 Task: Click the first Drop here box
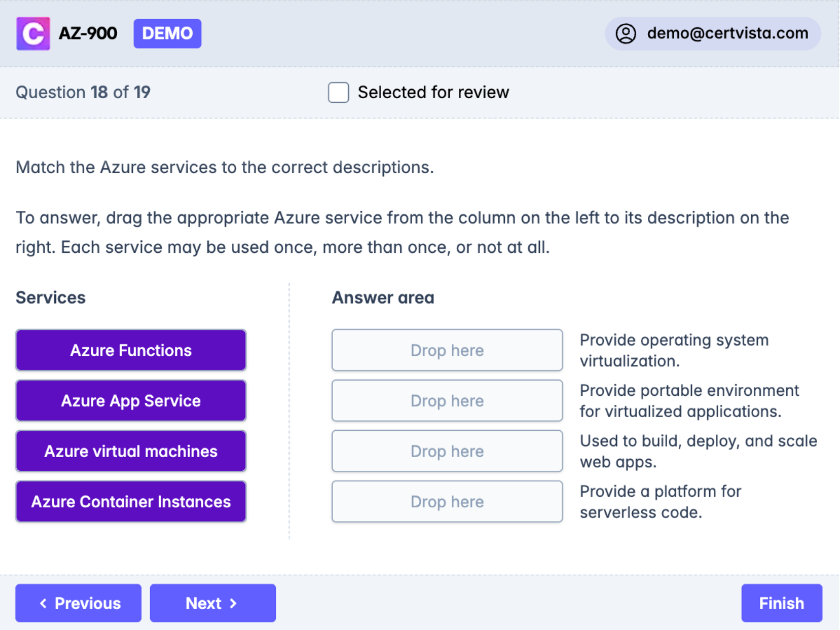pos(447,350)
